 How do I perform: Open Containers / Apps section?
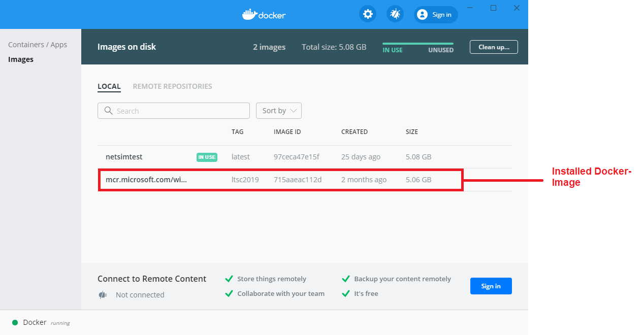pos(38,45)
